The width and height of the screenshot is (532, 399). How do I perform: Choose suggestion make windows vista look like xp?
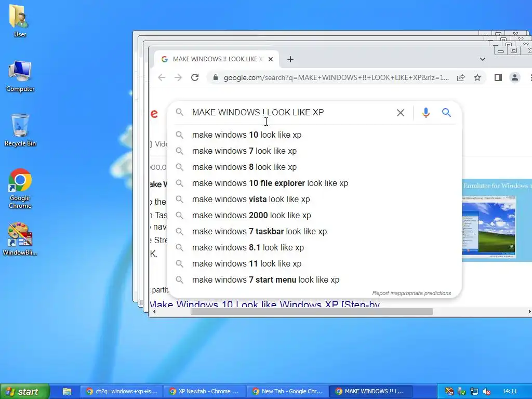[315, 199]
